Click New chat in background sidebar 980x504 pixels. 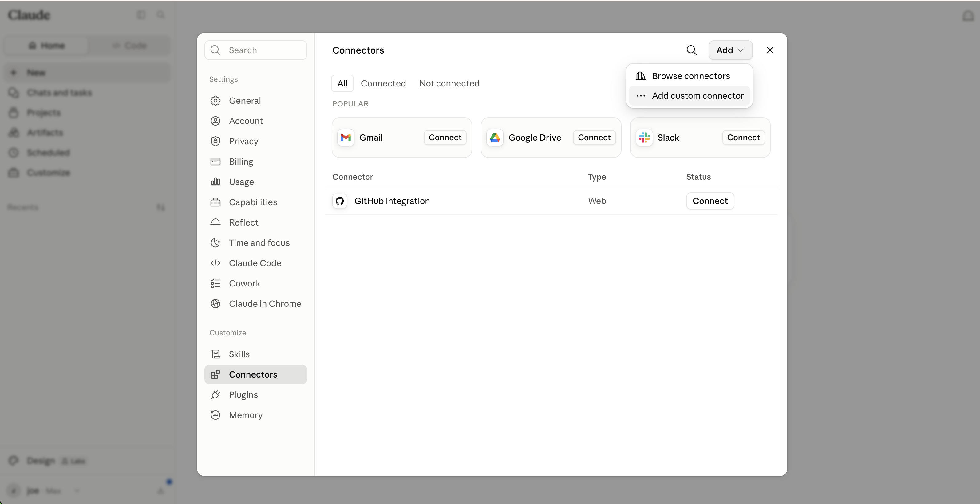(87, 73)
